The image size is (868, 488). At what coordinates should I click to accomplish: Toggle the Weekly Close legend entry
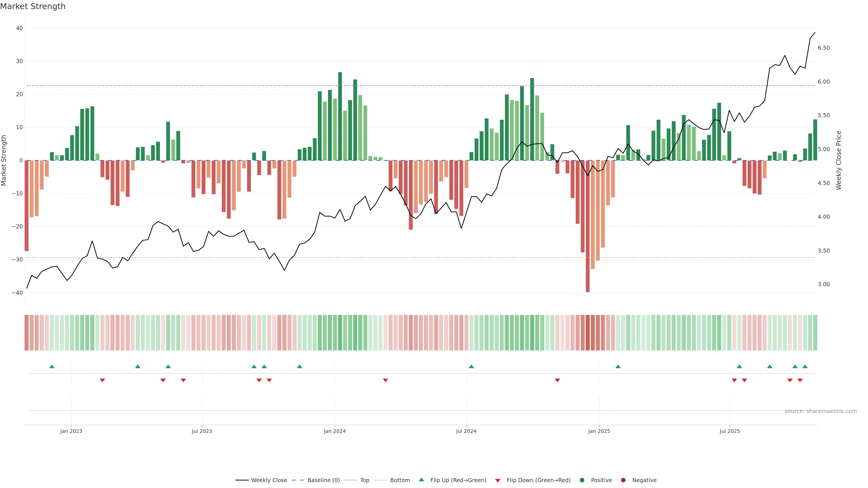(269, 480)
